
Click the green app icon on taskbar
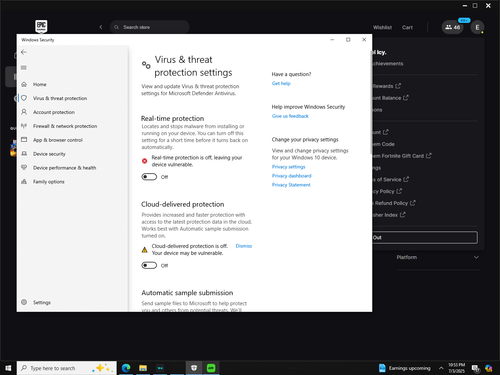(x=211, y=368)
